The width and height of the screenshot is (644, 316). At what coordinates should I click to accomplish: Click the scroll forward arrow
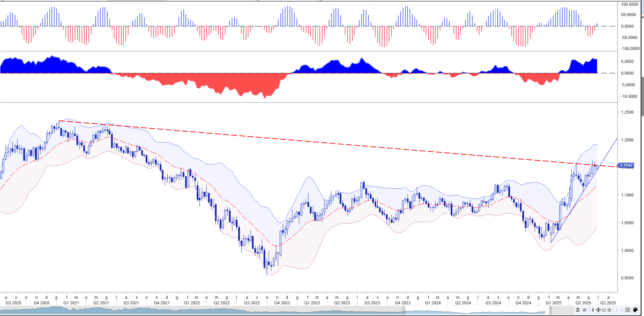coord(622,310)
